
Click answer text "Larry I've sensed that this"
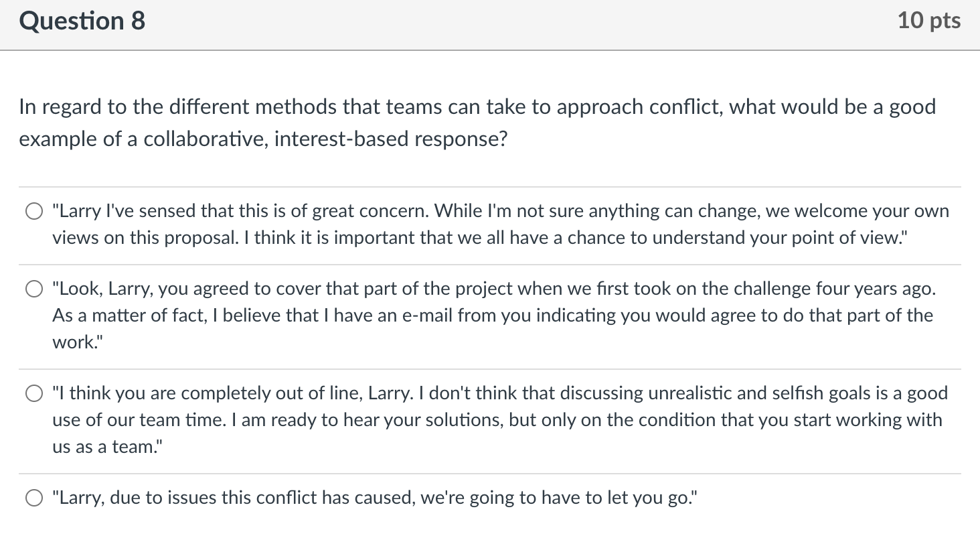point(501,211)
